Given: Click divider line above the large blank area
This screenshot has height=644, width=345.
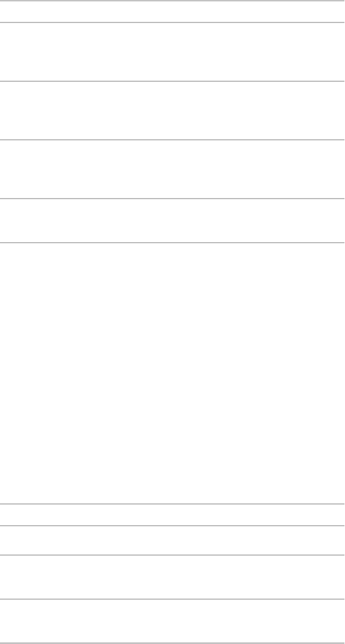Looking at the screenshot, I should coord(172,243).
